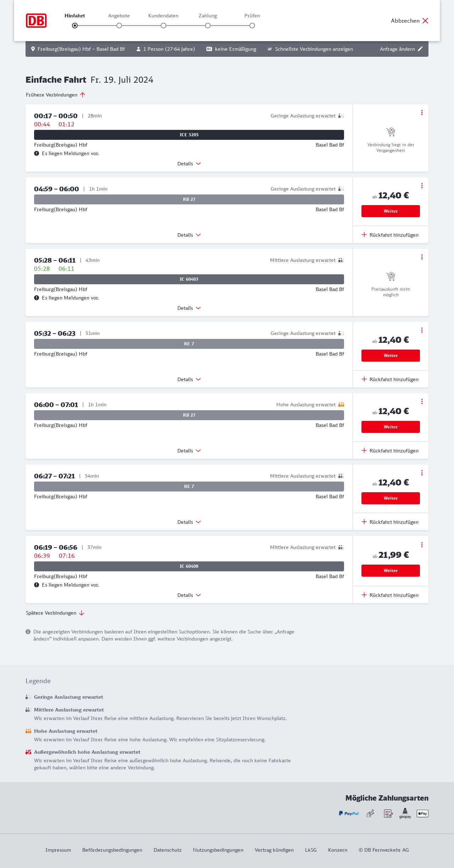Load Spätere Verbindungen
Screen dimensions: 454x868
click(x=55, y=613)
